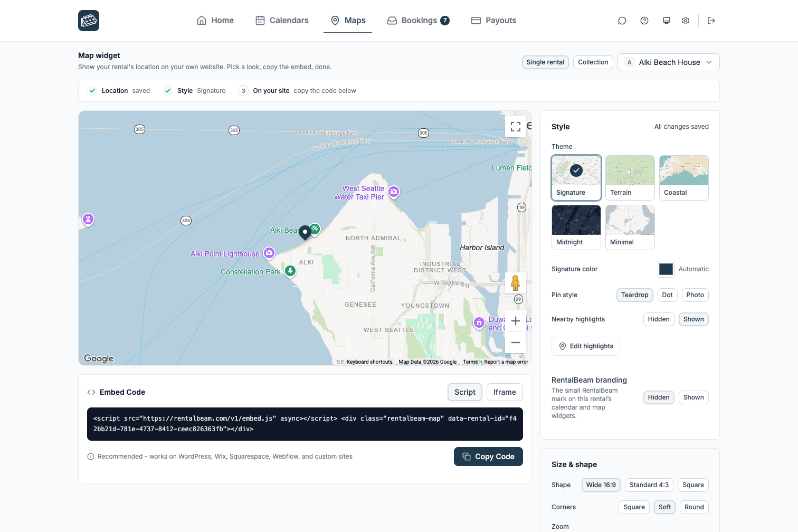
Task: Select the Coastal theme thumbnail
Action: [x=684, y=178]
